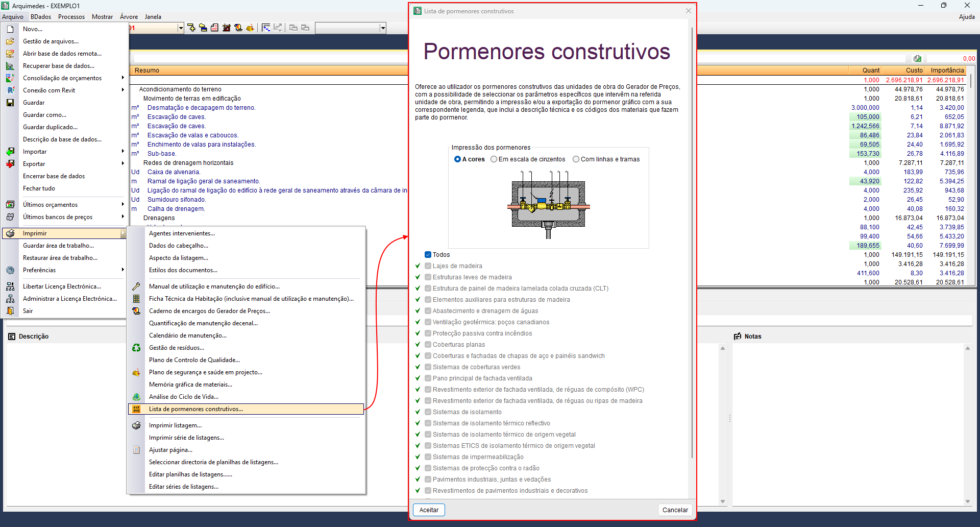
Task: Open the empty combo box dropdown on toolbar
Action: click(382, 28)
